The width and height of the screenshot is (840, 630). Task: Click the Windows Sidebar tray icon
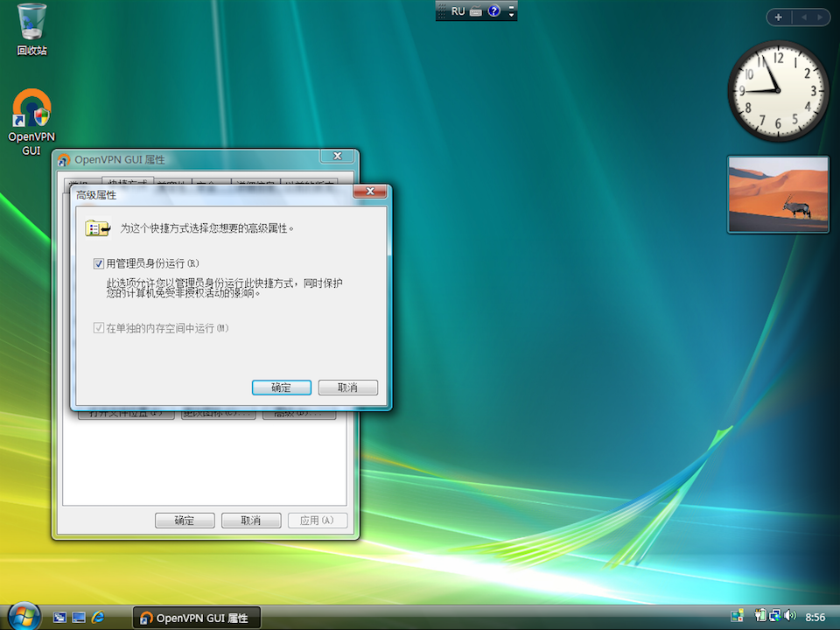737,616
